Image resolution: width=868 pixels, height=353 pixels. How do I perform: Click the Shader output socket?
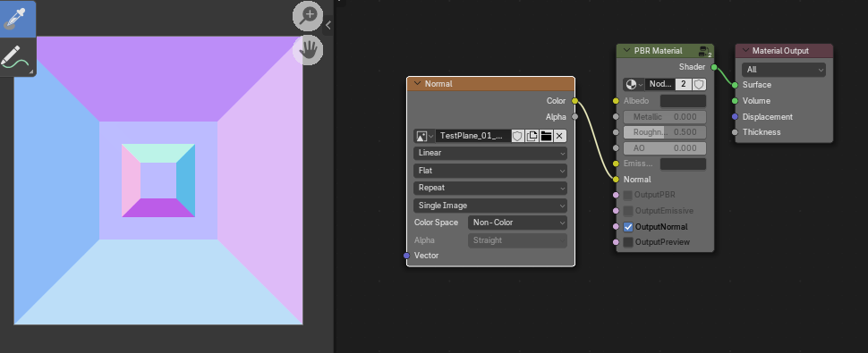pyautogui.click(x=713, y=67)
